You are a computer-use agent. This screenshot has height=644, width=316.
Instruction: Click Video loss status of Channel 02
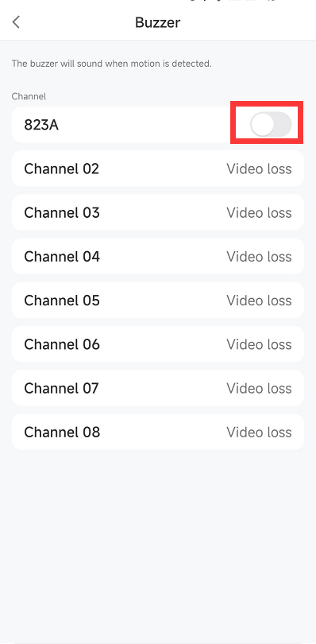259,169
